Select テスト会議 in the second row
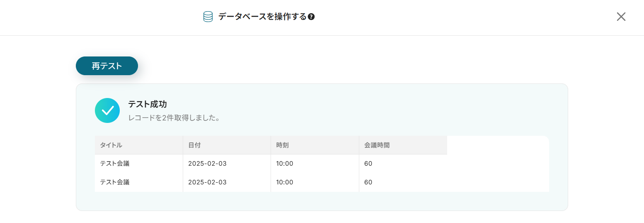The width and height of the screenshot is (644, 223). click(115, 182)
